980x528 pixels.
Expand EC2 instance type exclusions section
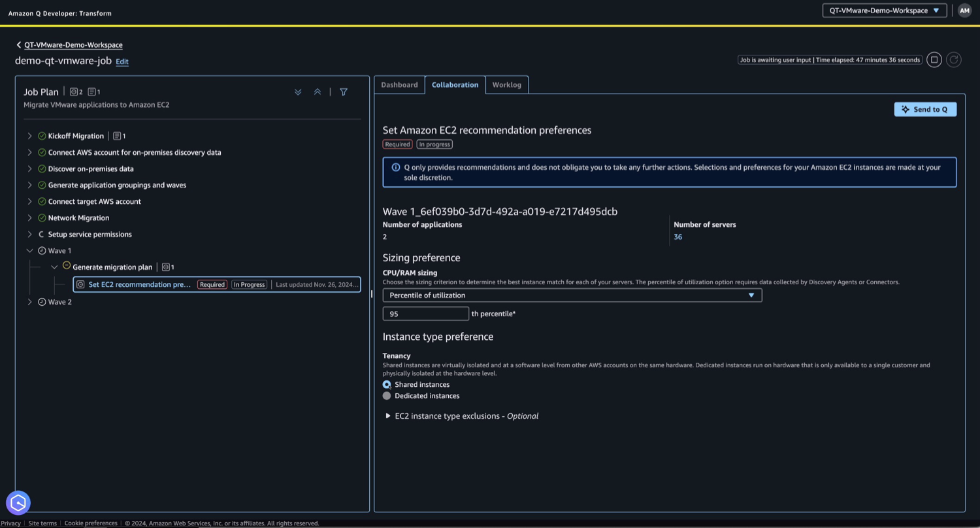click(x=388, y=416)
